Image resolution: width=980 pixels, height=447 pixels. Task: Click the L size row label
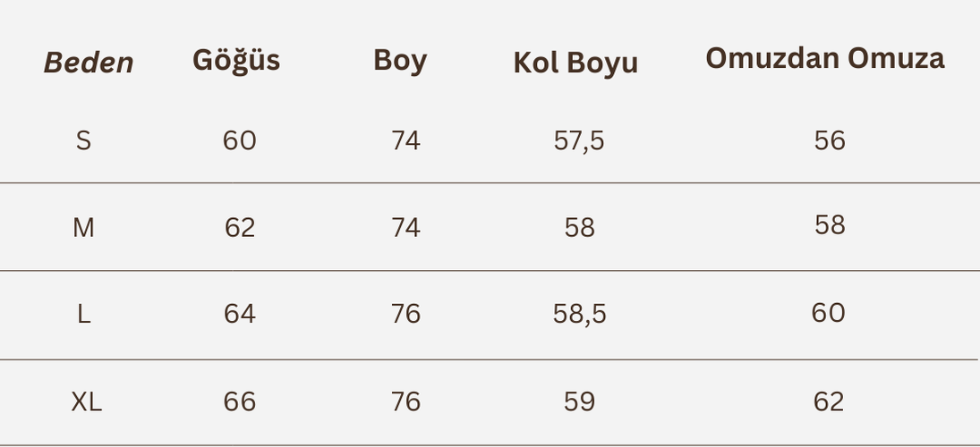(83, 314)
